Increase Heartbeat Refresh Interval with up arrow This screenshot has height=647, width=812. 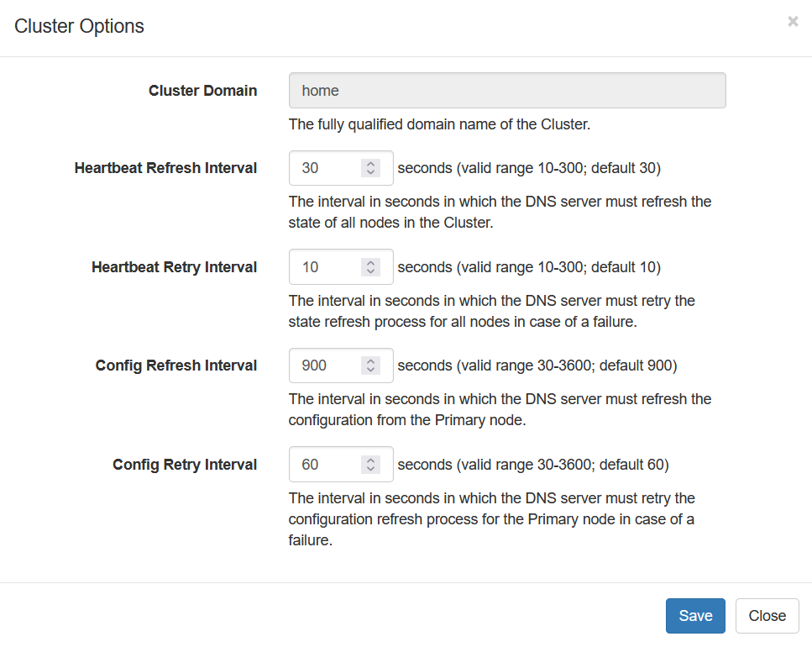click(370, 164)
